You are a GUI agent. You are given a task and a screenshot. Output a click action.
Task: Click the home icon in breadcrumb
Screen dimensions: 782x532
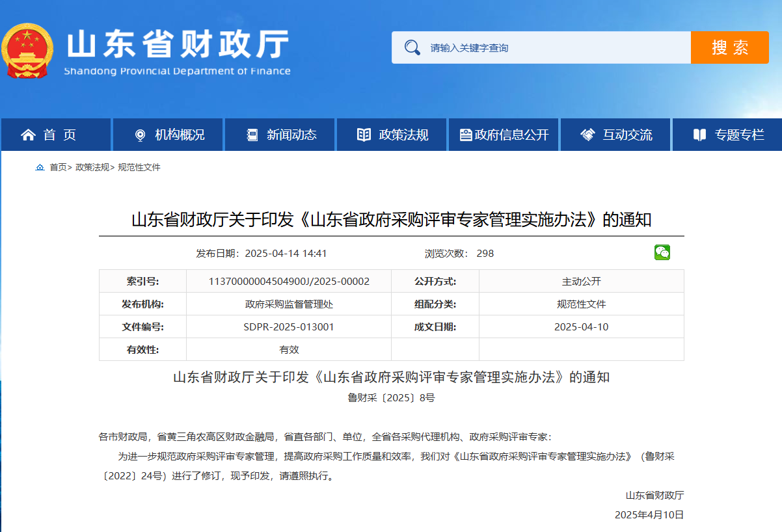(40, 168)
